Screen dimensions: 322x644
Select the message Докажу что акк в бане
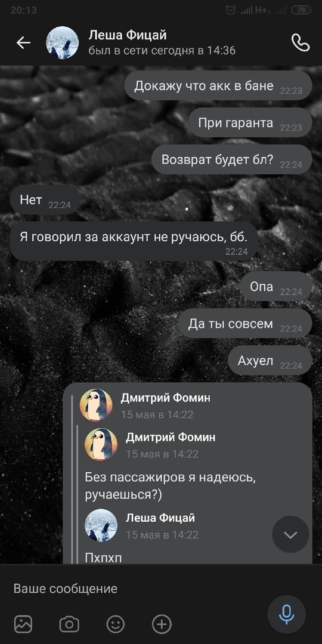218,85
